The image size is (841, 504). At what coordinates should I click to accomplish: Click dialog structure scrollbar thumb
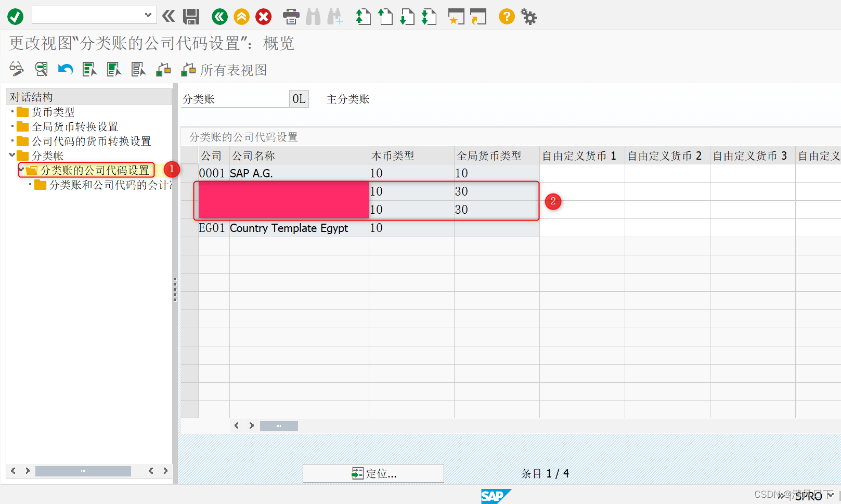coord(83,471)
